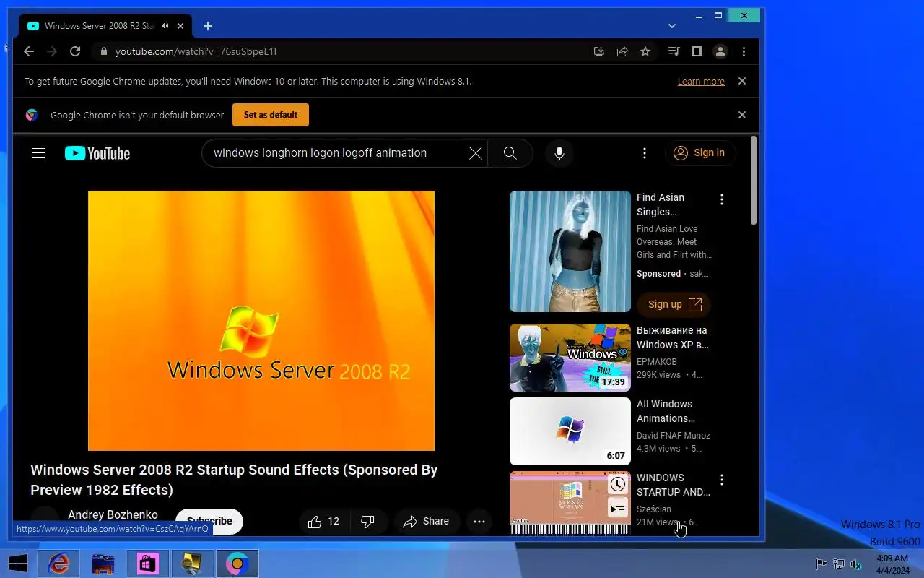The height and width of the screenshot is (578, 924).
Task: Open the Find Asian Singles ad thumbnail
Action: pyautogui.click(x=570, y=251)
